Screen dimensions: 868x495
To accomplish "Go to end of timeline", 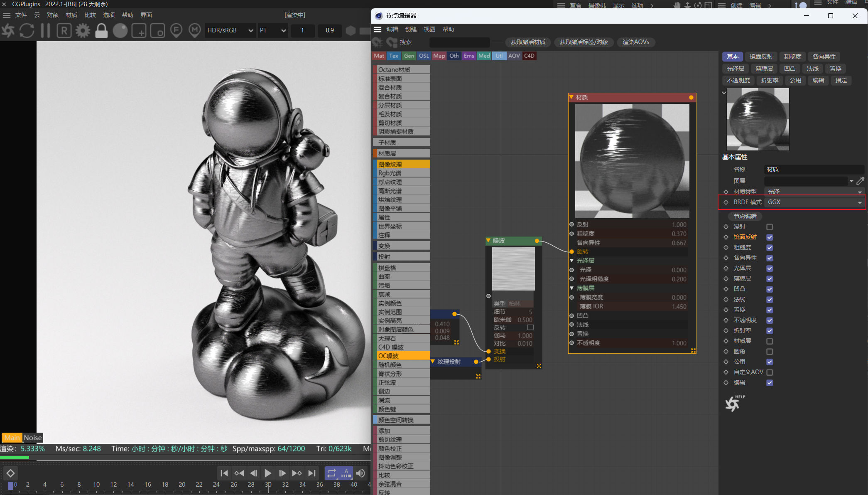I will 311,473.
